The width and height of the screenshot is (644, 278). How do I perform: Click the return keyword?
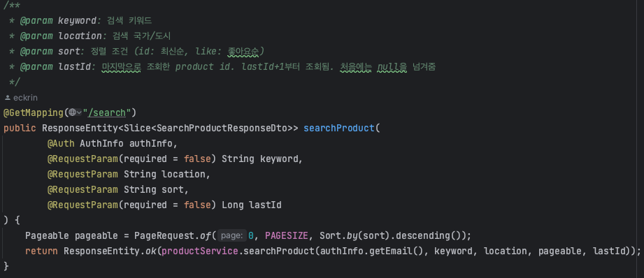41,251
